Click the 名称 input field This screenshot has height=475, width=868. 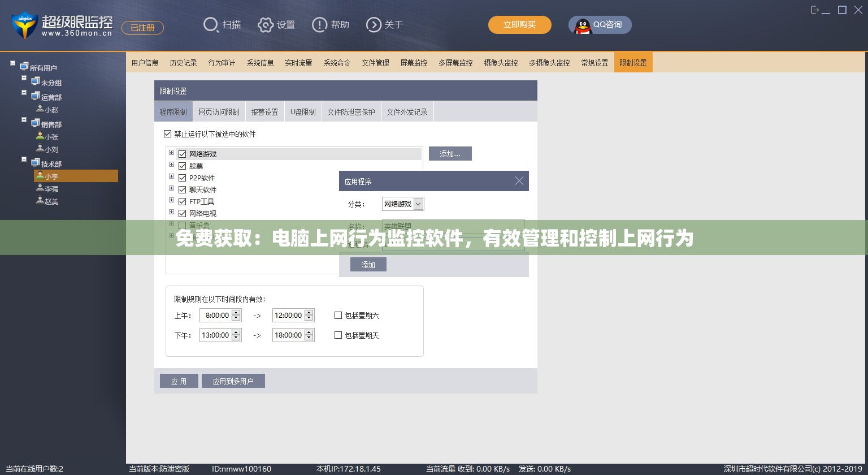pos(454,226)
